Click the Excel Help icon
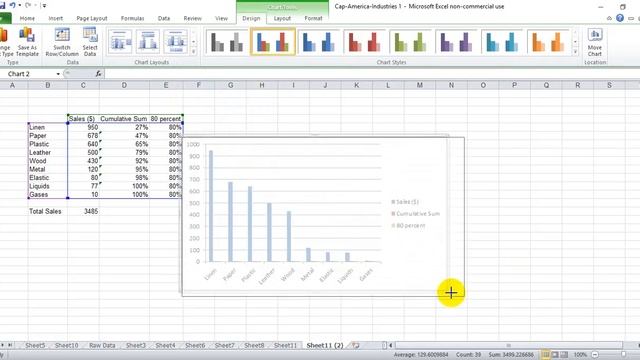This screenshot has height=360, width=640. point(620,18)
